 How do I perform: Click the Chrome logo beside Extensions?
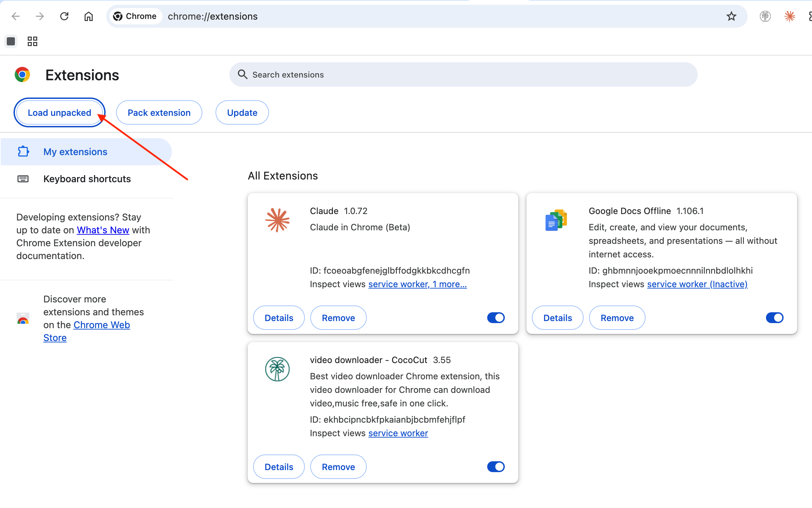pos(22,75)
